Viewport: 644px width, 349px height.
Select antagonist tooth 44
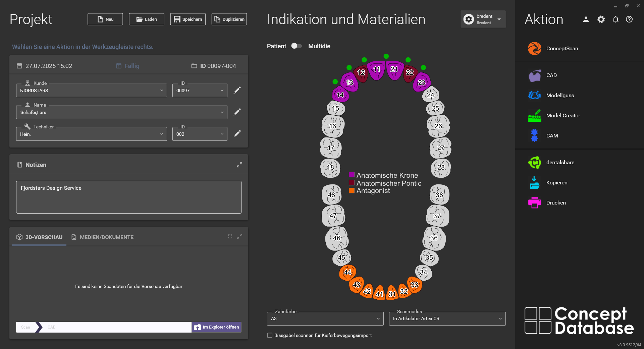pyautogui.click(x=347, y=273)
